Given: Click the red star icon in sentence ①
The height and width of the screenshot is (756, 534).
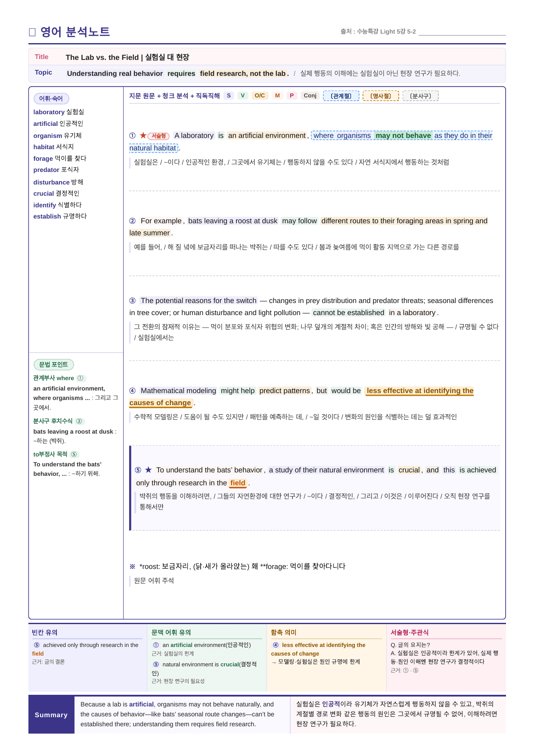Looking at the screenshot, I should point(143,135).
